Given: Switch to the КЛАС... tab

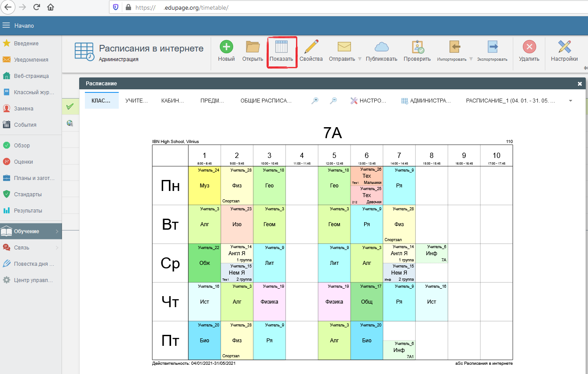Looking at the screenshot, I should click(102, 101).
